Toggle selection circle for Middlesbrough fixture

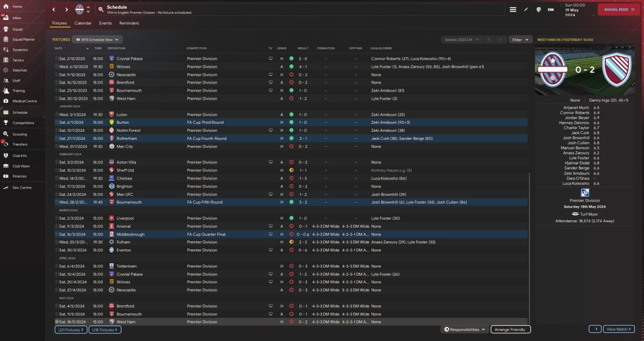click(x=57, y=234)
